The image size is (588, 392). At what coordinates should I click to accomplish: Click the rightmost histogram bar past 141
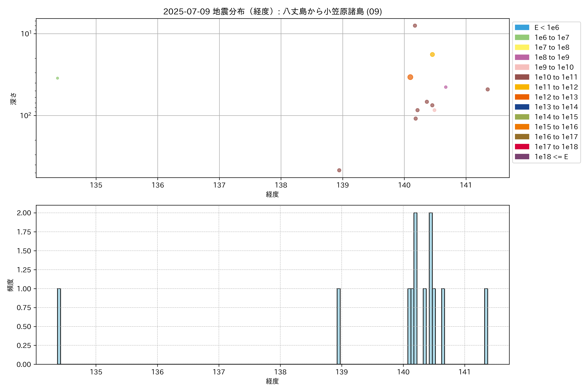(486, 326)
